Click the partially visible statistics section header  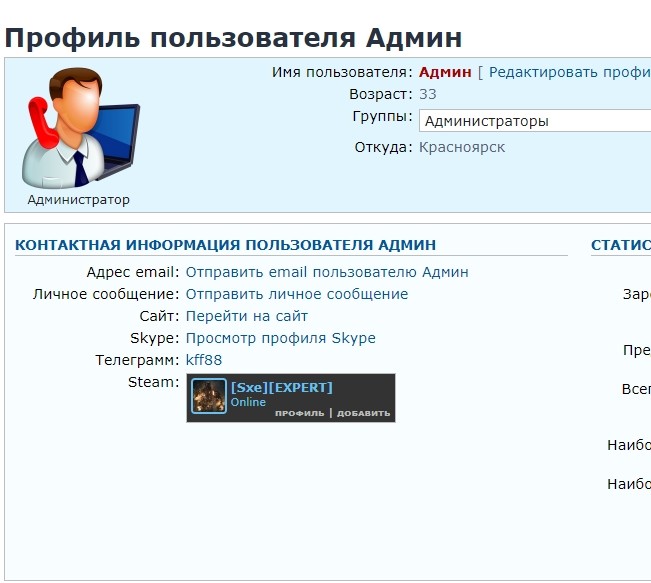620,245
